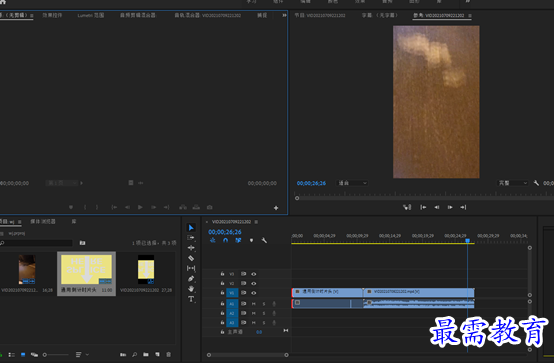Switch project panel to freeform view
The height and width of the screenshot is (363, 554).
(34, 355)
